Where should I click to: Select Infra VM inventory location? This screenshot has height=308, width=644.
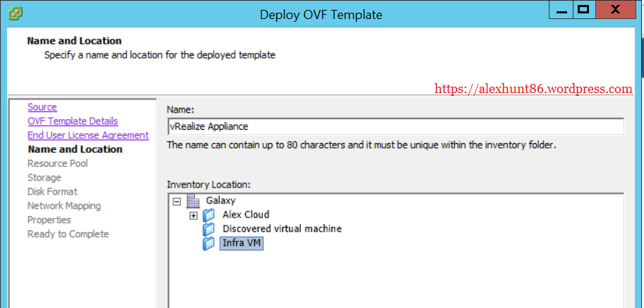242,243
